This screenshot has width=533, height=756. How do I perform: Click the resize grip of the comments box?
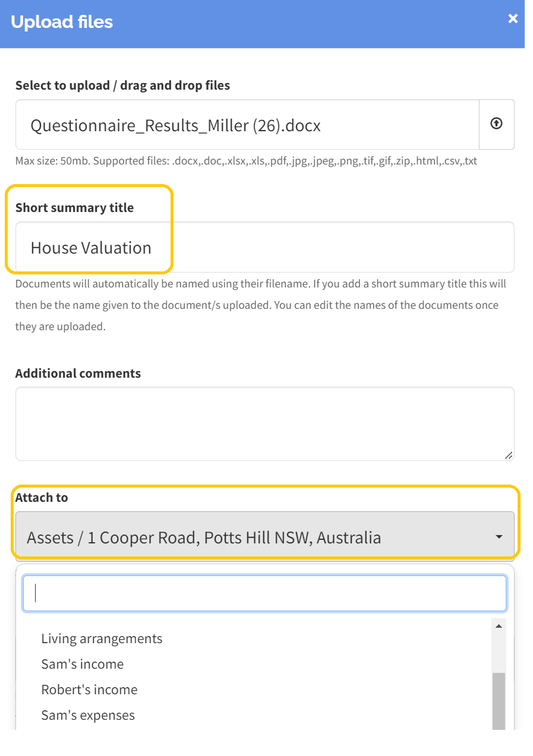[509, 455]
